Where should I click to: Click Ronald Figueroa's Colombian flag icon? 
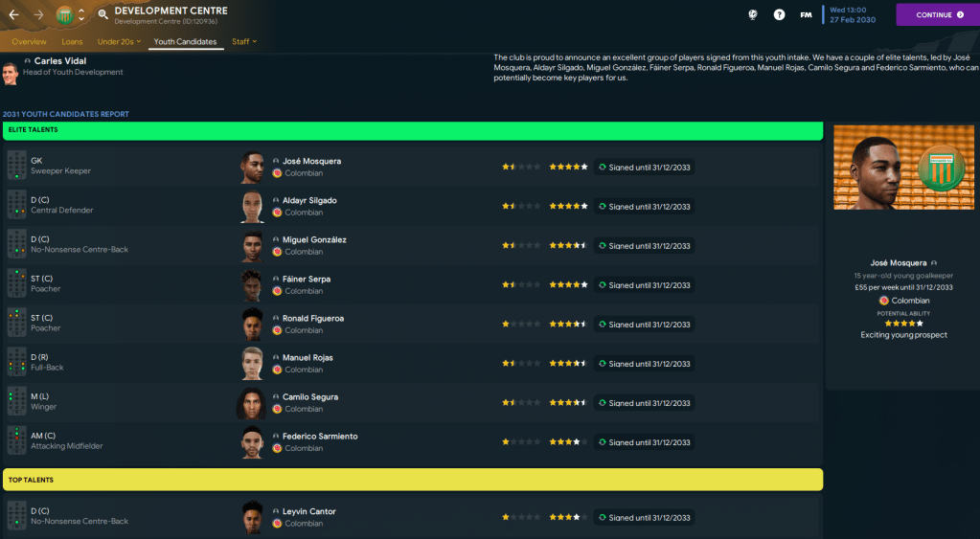[x=277, y=330]
